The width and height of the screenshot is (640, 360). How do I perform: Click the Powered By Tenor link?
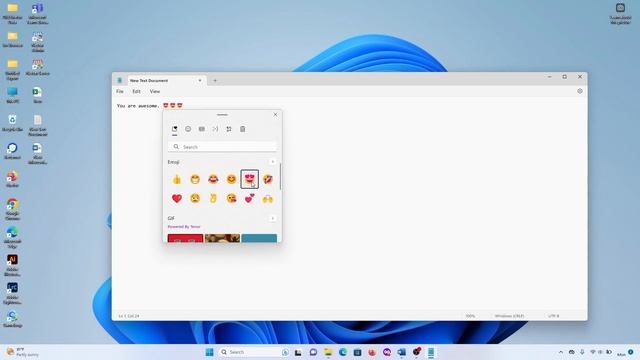pos(184,227)
